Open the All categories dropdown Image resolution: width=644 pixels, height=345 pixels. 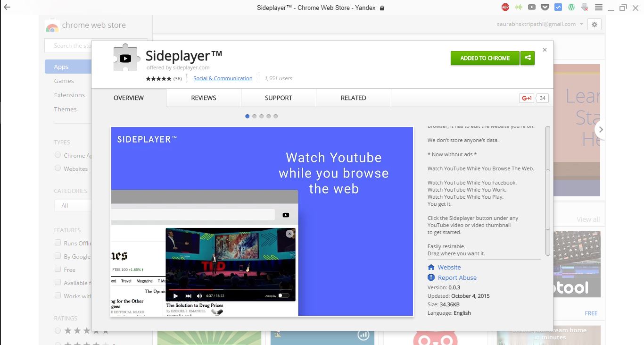click(73, 205)
